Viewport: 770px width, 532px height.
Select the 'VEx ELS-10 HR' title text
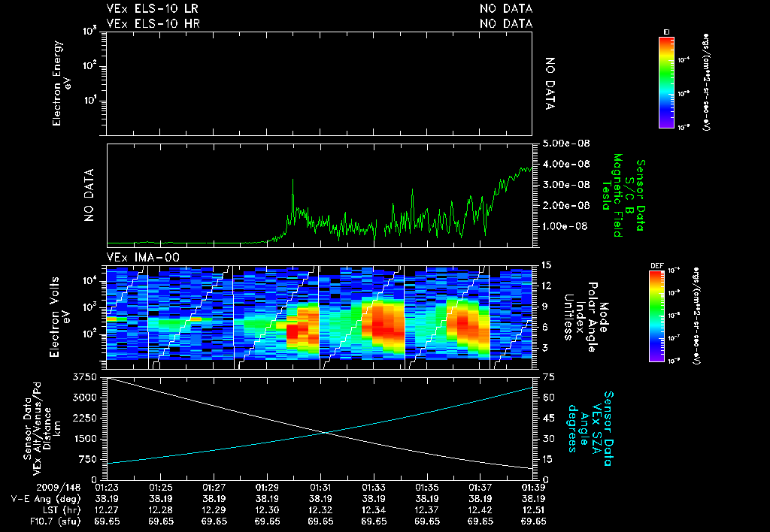(153, 23)
